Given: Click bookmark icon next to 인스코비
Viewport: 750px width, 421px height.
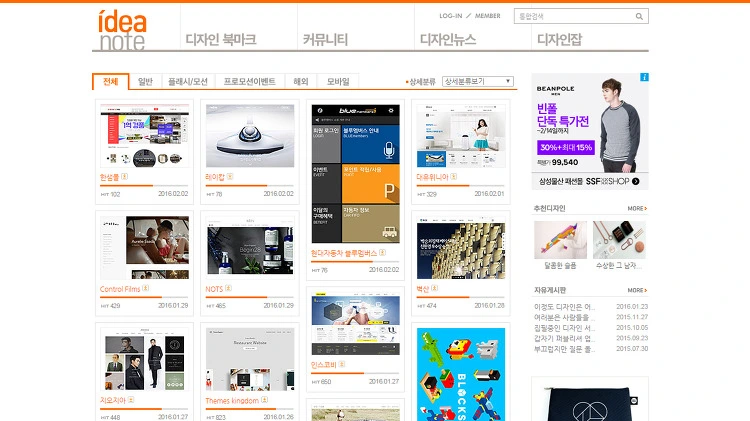Looking at the screenshot, I should click(x=342, y=364).
